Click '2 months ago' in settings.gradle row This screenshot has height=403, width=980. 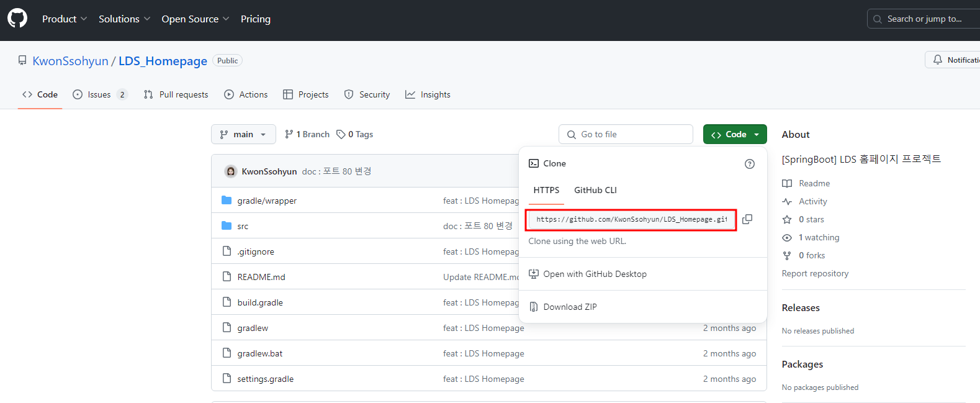[729, 379]
